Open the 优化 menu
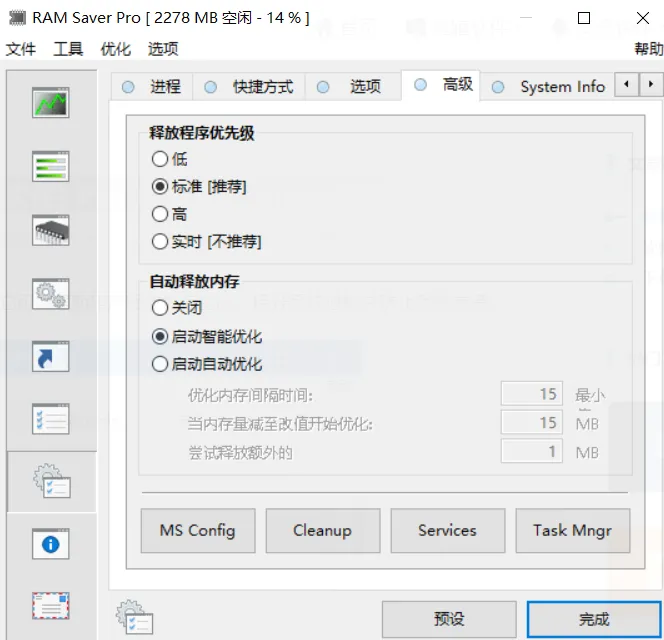664x640 pixels. (x=115, y=49)
